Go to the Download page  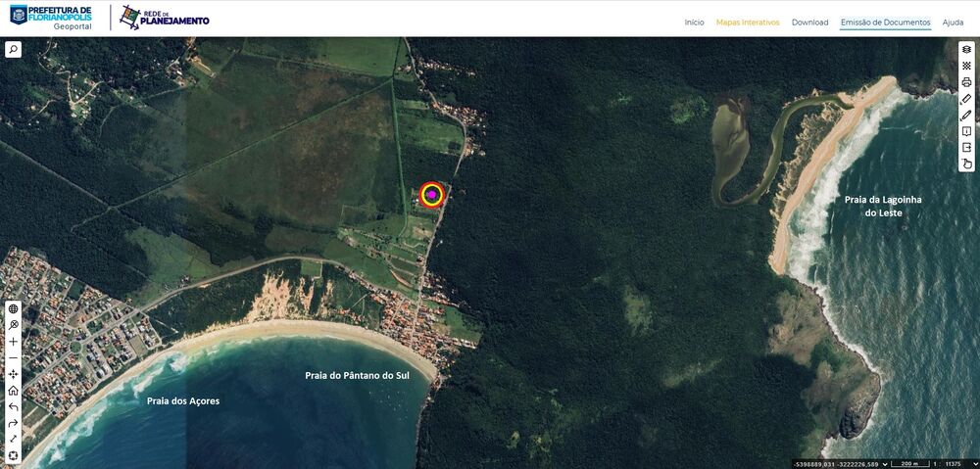[809, 22]
